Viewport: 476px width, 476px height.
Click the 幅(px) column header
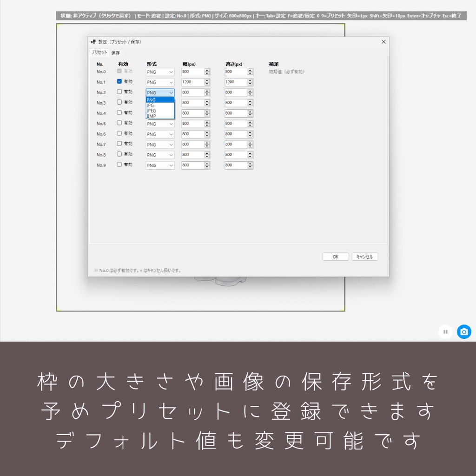(x=189, y=64)
